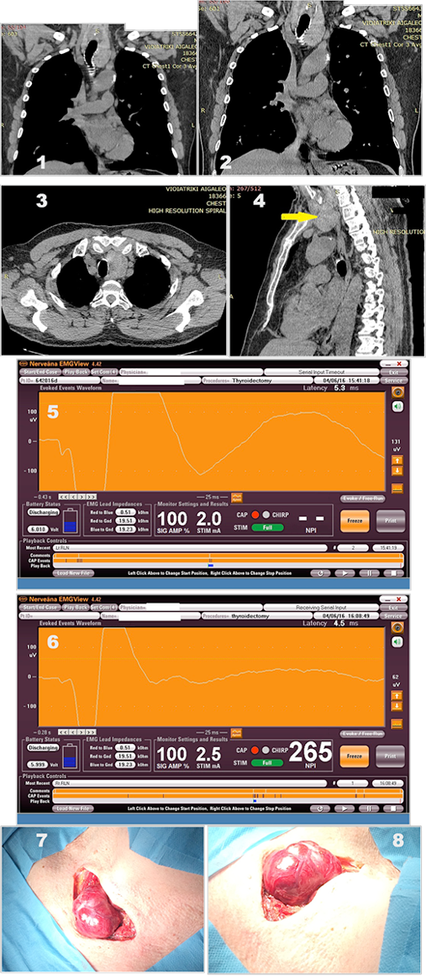Click the loop/restart playback icon, panel 6
The height and width of the screenshot is (980, 426).
pyautogui.click(x=320, y=809)
